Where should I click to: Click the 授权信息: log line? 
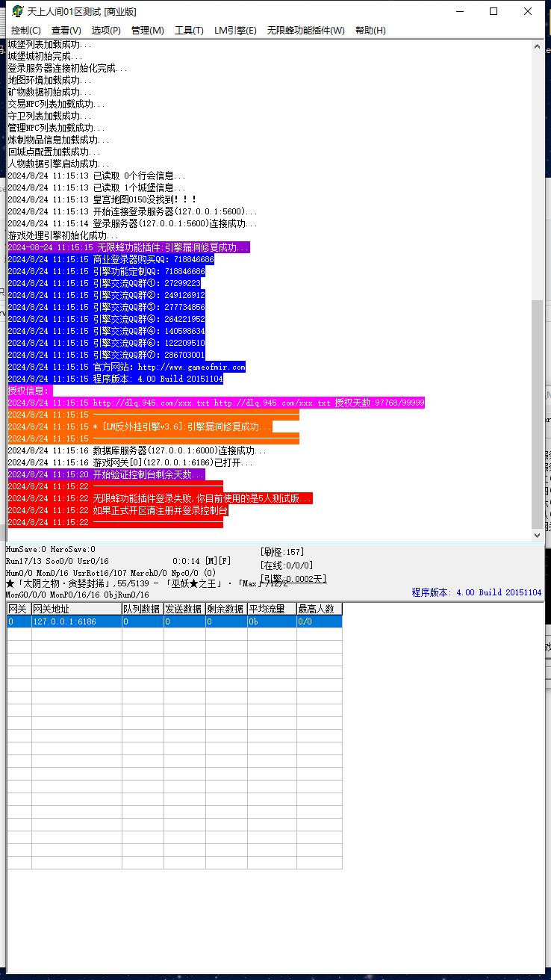coord(30,391)
